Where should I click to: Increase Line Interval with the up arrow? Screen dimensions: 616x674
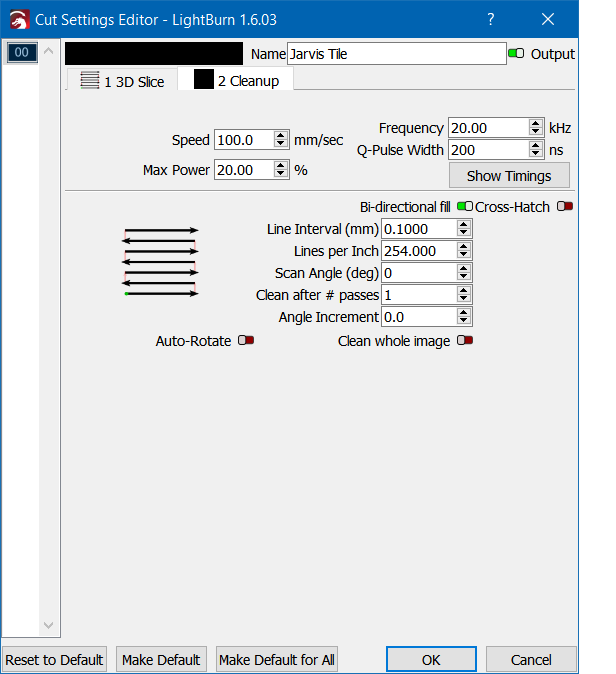(x=463, y=224)
